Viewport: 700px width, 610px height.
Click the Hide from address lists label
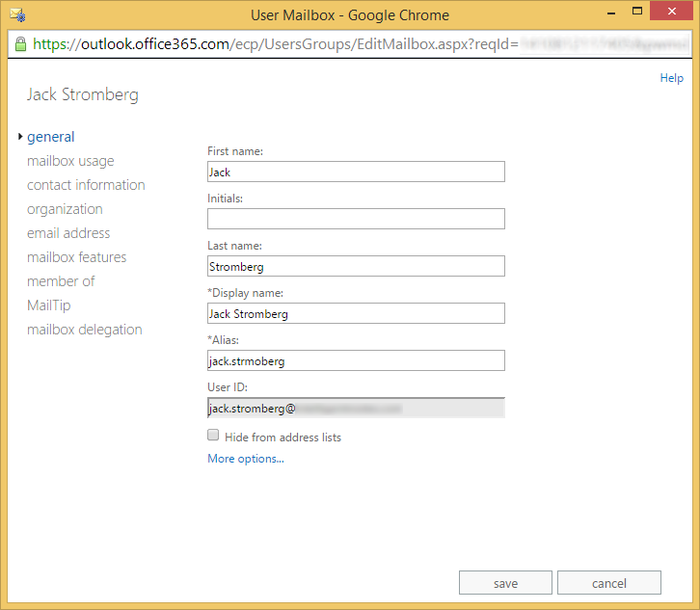283,438
